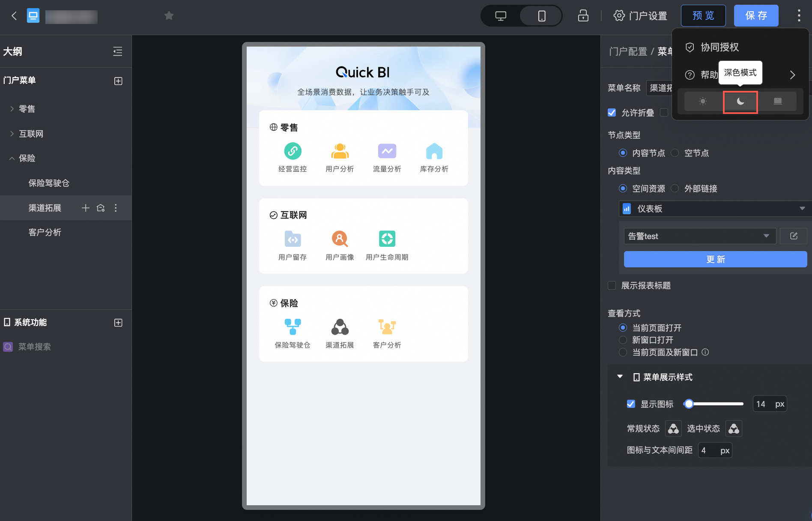Add a new 门户菜单 item
The height and width of the screenshot is (521, 812).
(118, 81)
